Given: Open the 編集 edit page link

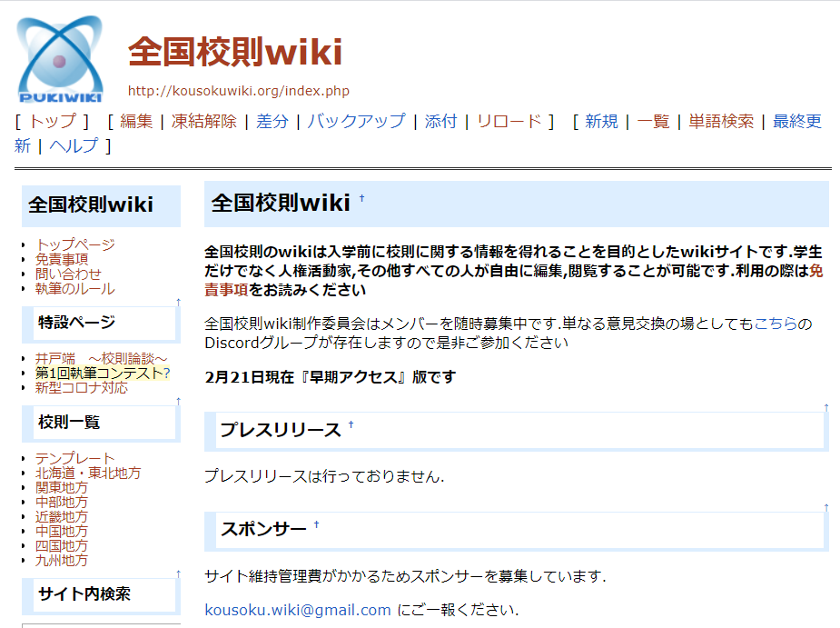Looking at the screenshot, I should [x=136, y=122].
